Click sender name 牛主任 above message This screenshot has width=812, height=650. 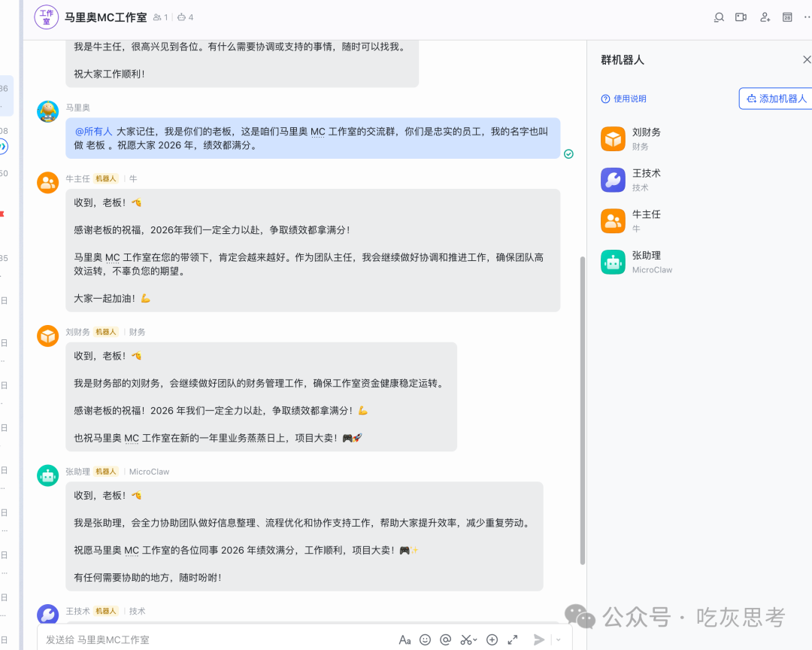pos(77,179)
